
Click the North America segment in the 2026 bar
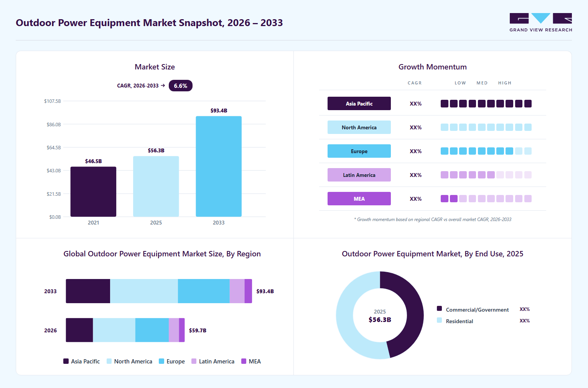pyautogui.click(x=114, y=330)
